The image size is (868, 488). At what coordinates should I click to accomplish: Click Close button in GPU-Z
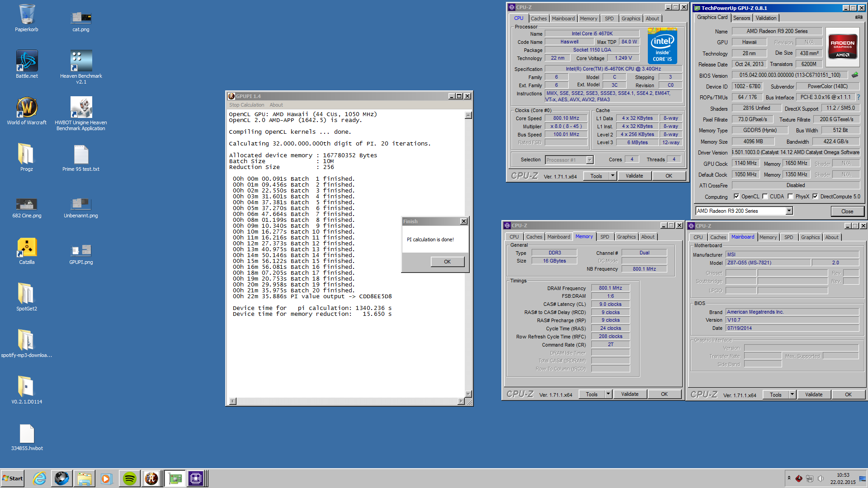(847, 211)
